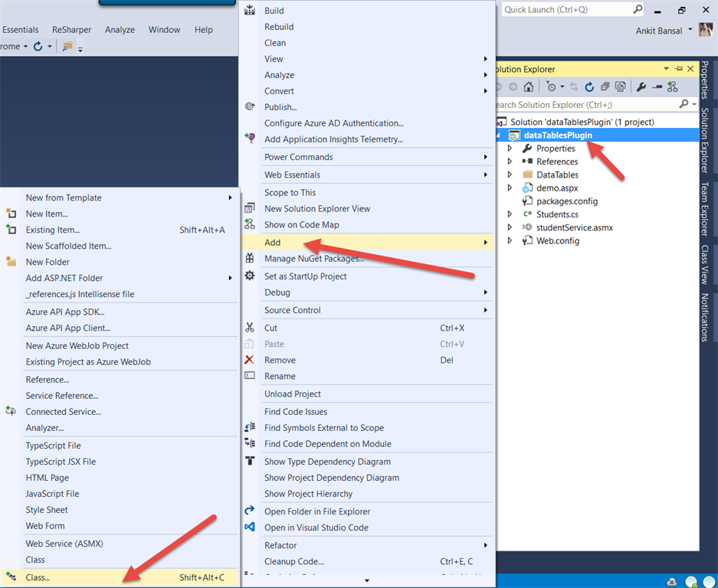Click the code map icon in Solution Explorer toolbar
The image size is (718, 588).
672,87
